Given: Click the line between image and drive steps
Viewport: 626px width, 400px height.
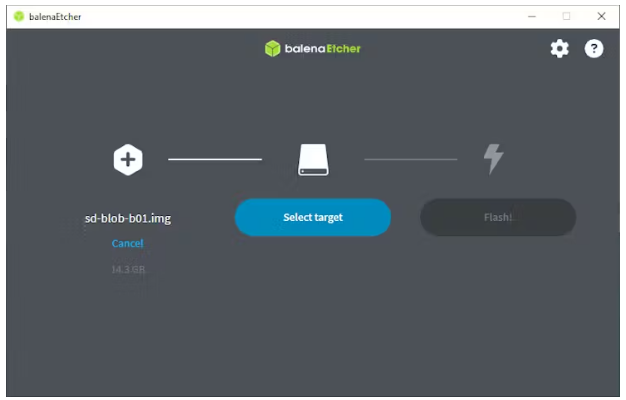Looking at the screenshot, I should coord(214,159).
